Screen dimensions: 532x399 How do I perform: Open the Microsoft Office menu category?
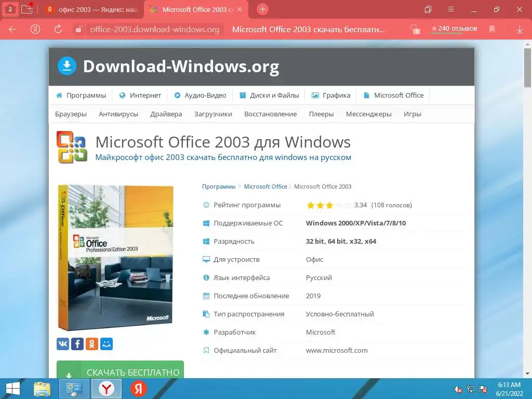tap(394, 96)
